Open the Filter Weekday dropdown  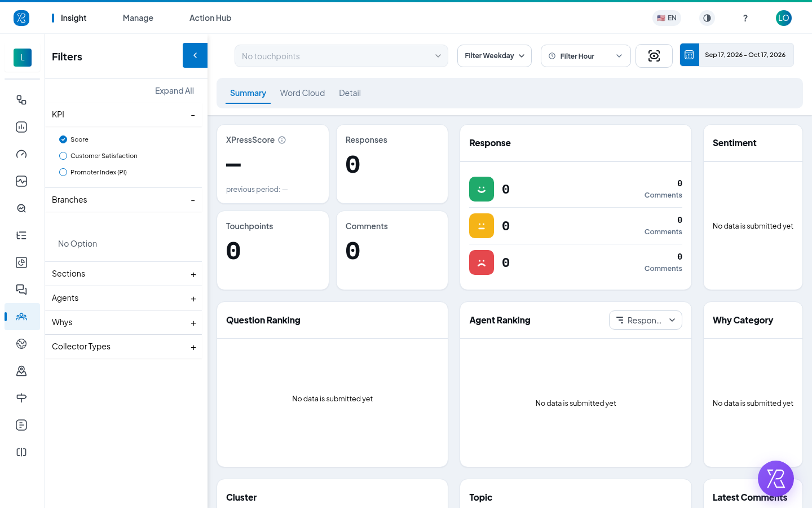coord(495,56)
